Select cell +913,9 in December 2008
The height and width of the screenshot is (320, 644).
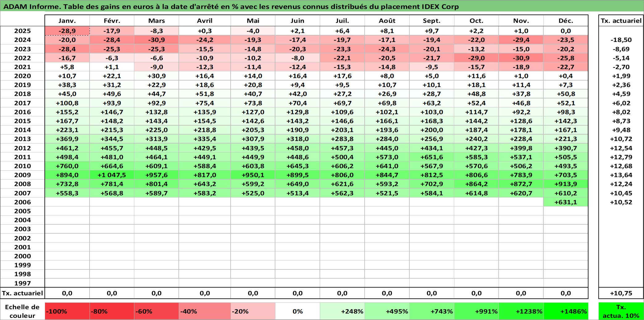click(566, 184)
